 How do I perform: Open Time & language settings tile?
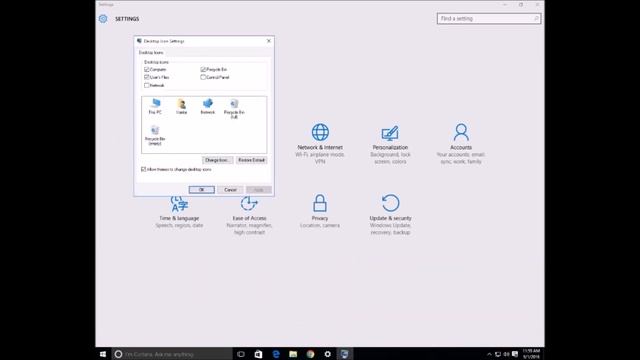(179, 212)
